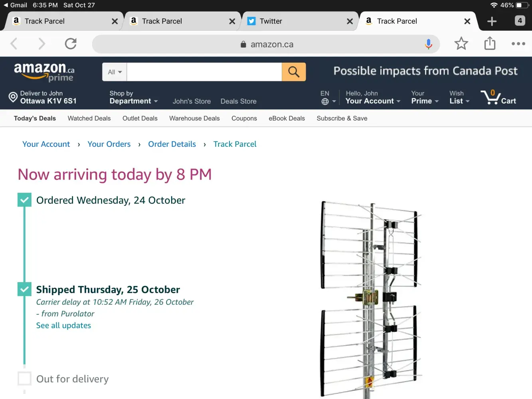532x399 pixels.
Task: Open a new tab with plus icon
Action: (492, 21)
